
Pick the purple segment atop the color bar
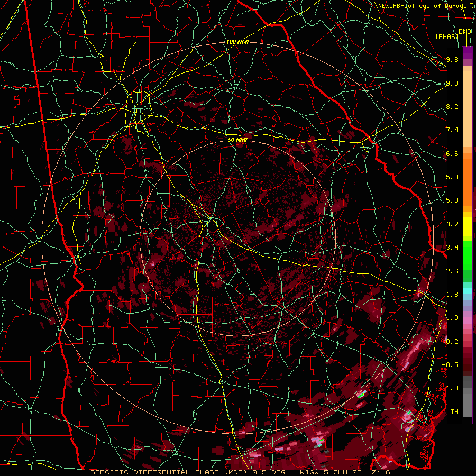[467, 53]
